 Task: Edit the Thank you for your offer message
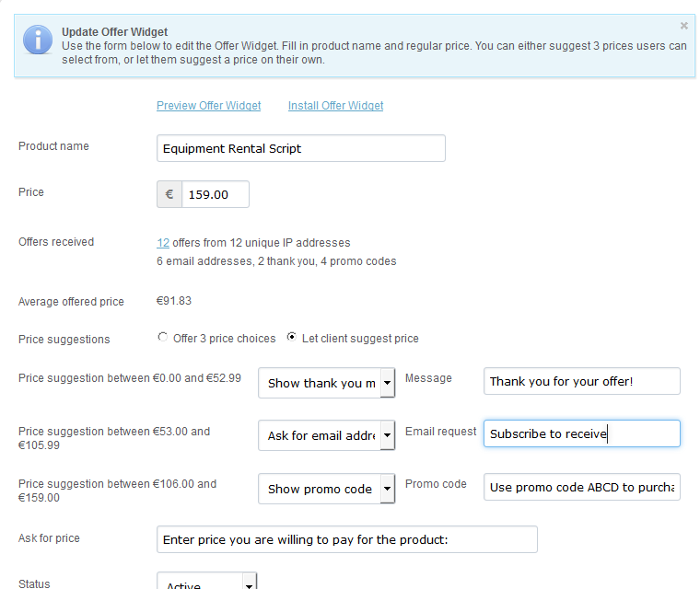coord(582,381)
